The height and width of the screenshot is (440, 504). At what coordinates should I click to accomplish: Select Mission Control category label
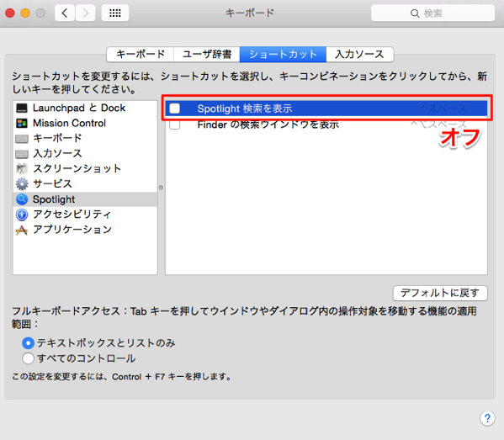[x=70, y=123]
